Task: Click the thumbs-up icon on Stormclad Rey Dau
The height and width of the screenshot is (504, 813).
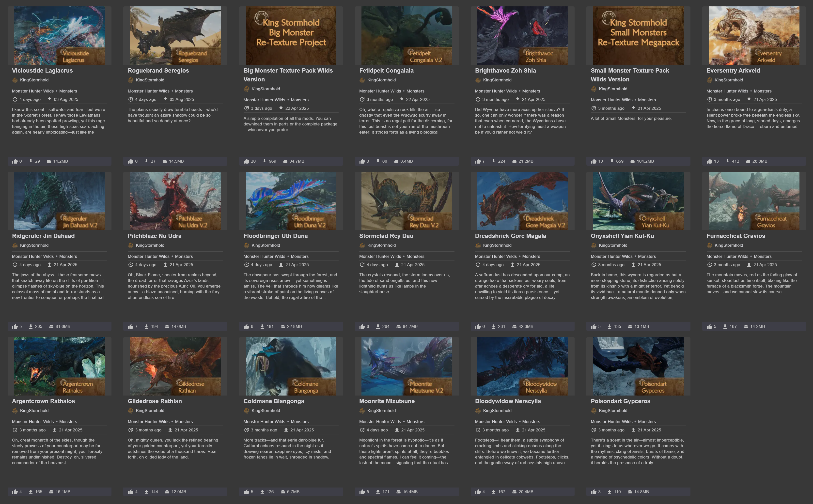Action: 362,327
